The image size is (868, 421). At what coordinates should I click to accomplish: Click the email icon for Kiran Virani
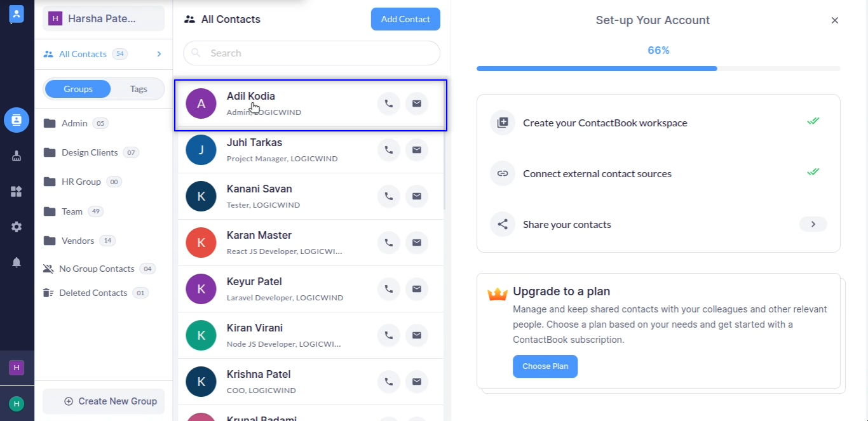pos(417,335)
